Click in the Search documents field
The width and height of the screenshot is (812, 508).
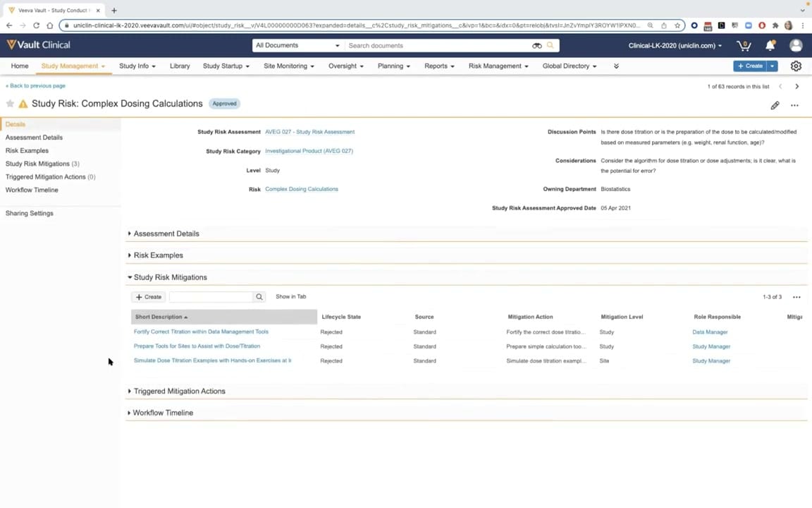[x=438, y=46]
